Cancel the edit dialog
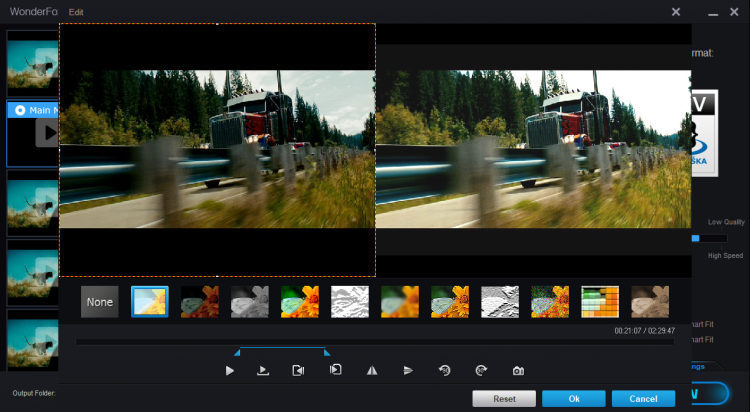 pyautogui.click(x=641, y=398)
